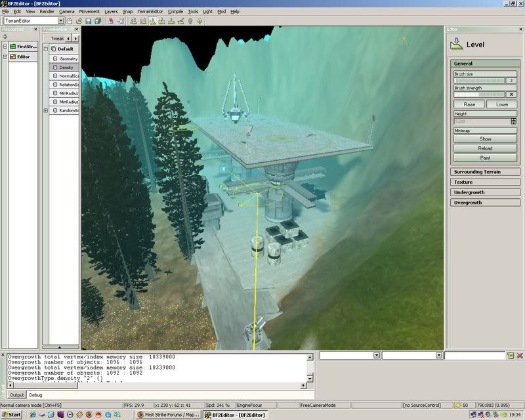
Task: Open the Render menu
Action: 47,11
